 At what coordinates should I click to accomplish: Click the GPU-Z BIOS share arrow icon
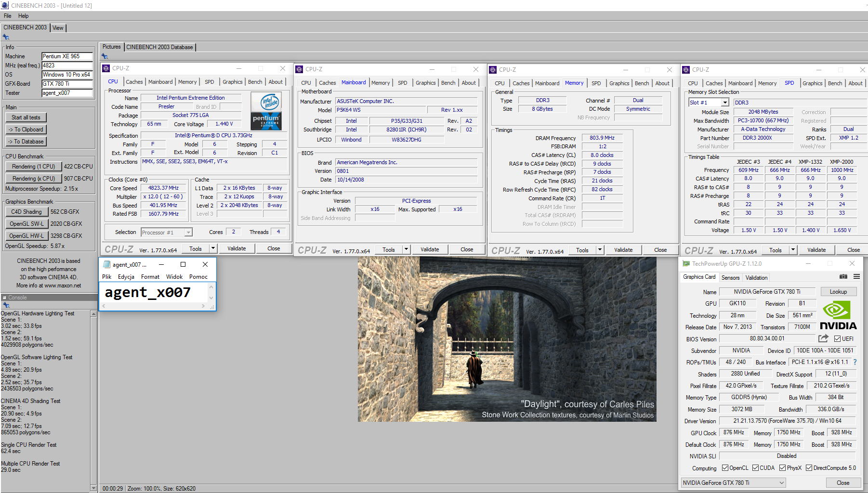823,338
